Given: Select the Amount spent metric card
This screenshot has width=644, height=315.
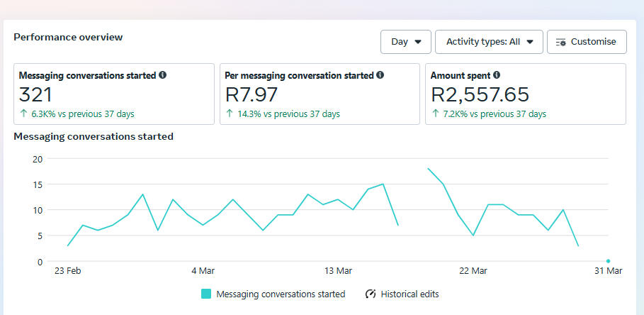Looking at the screenshot, I should pos(526,94).
